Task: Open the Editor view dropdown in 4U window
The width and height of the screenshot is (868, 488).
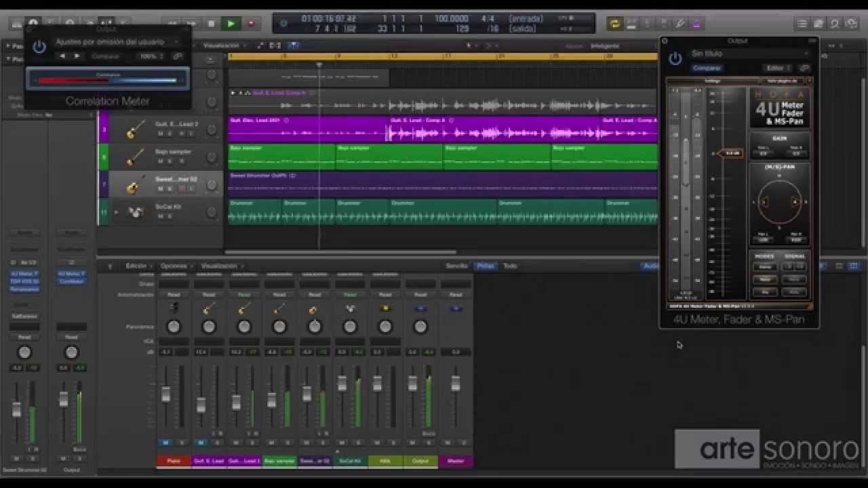Action: 778,68
